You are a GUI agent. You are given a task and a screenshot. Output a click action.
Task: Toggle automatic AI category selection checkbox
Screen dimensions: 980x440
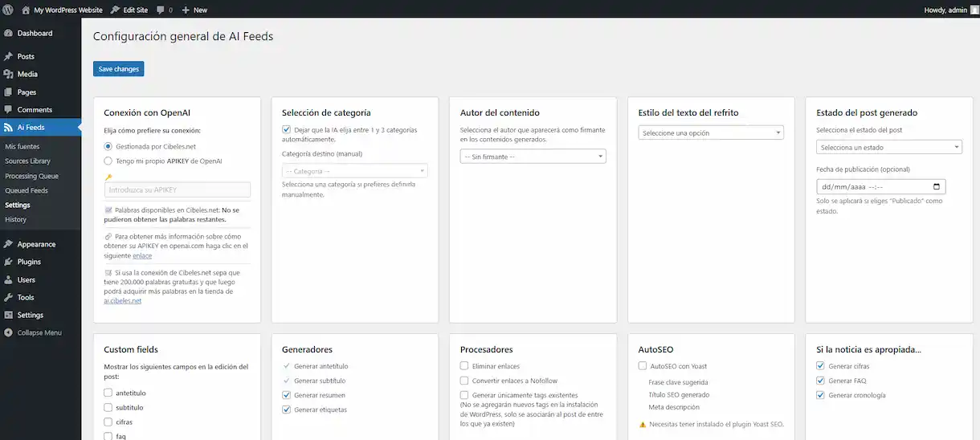click(x=287, y=129)
